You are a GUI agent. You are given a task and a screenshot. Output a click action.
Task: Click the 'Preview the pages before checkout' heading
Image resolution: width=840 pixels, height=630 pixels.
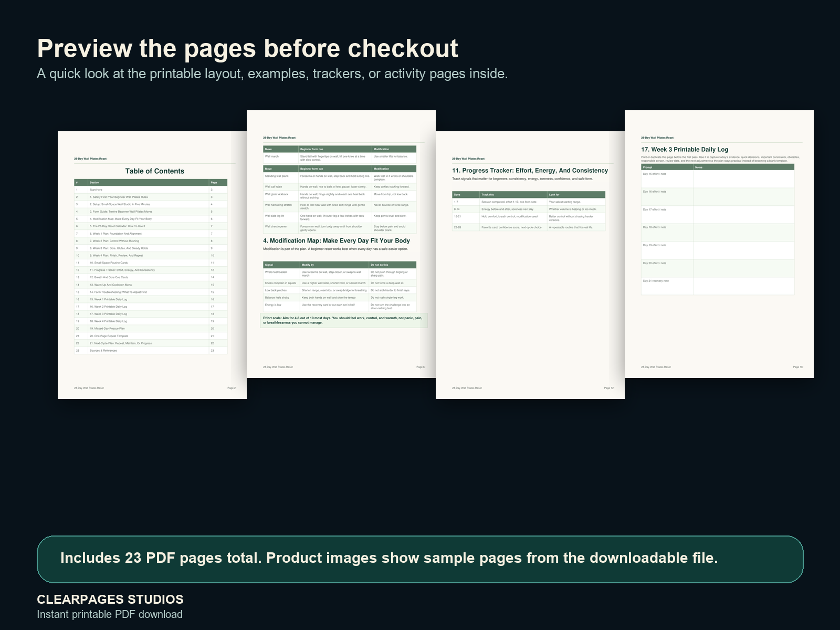(248, 48)
